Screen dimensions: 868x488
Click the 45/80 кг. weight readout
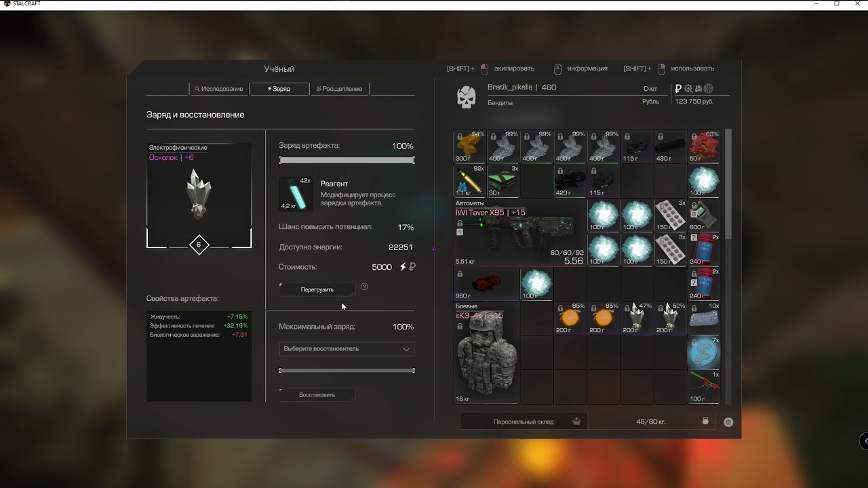tap(651, 422)
